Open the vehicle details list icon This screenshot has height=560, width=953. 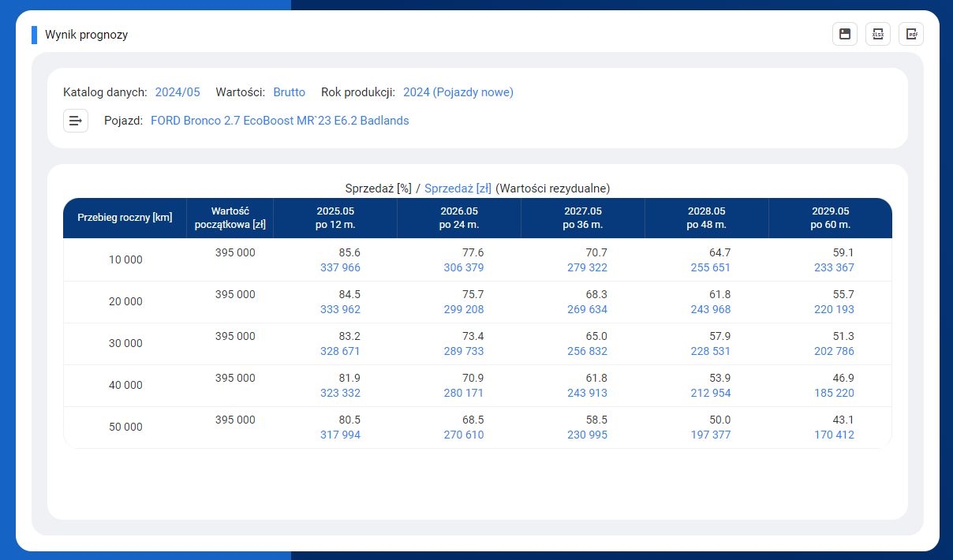pyautogui.click(x=76, y=121)
